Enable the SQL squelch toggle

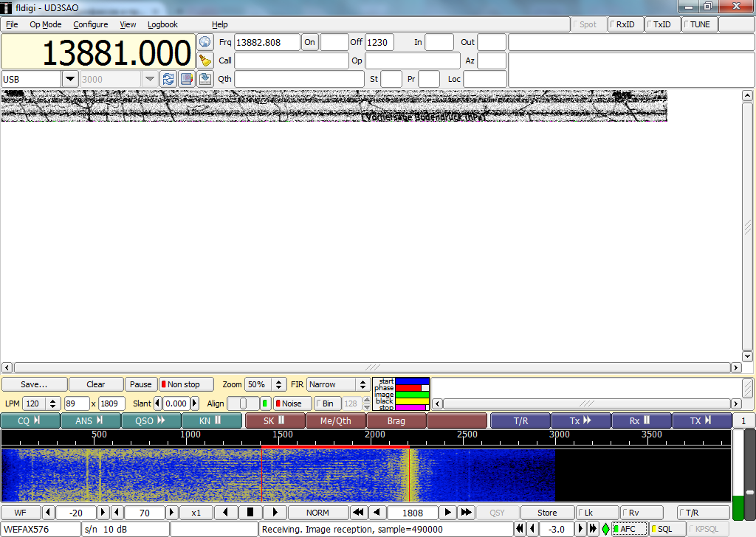666,529
